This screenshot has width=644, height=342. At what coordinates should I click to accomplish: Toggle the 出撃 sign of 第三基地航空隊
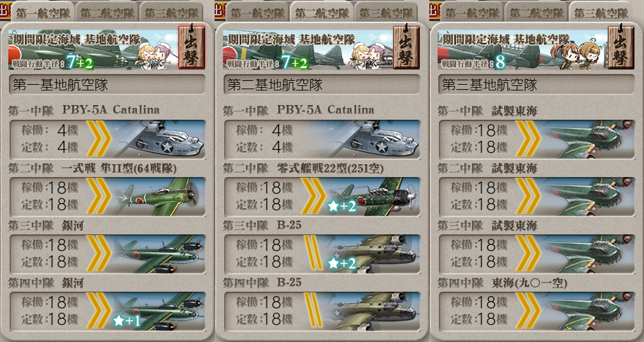(621, 46)
